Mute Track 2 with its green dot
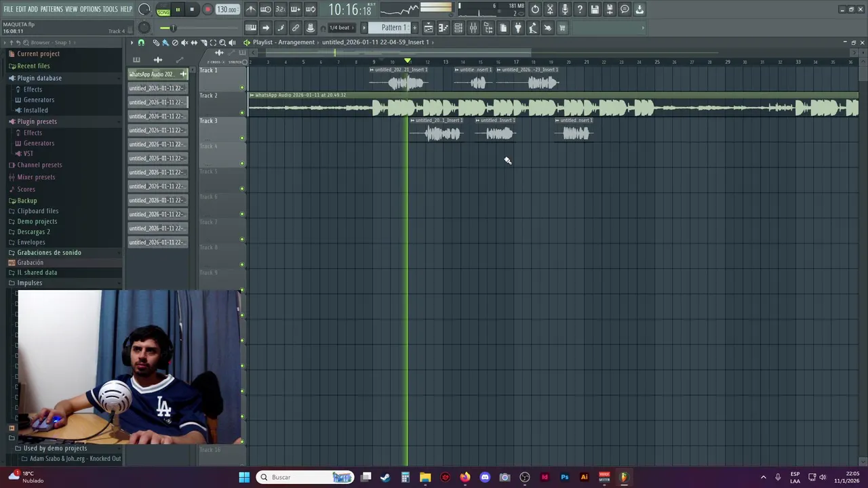 pos(242,113)
